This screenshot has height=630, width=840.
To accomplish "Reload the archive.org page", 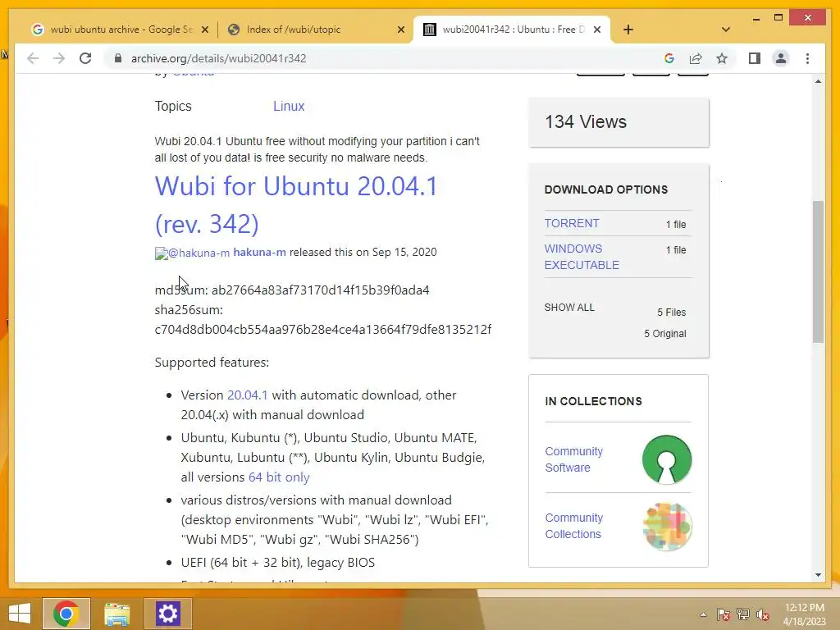I will tap(85, 58).
